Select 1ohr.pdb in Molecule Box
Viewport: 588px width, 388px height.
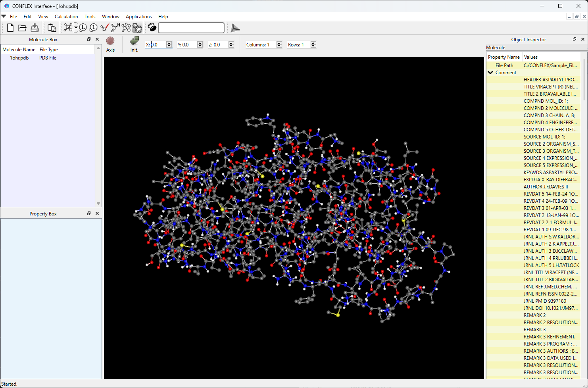[19, 58]
